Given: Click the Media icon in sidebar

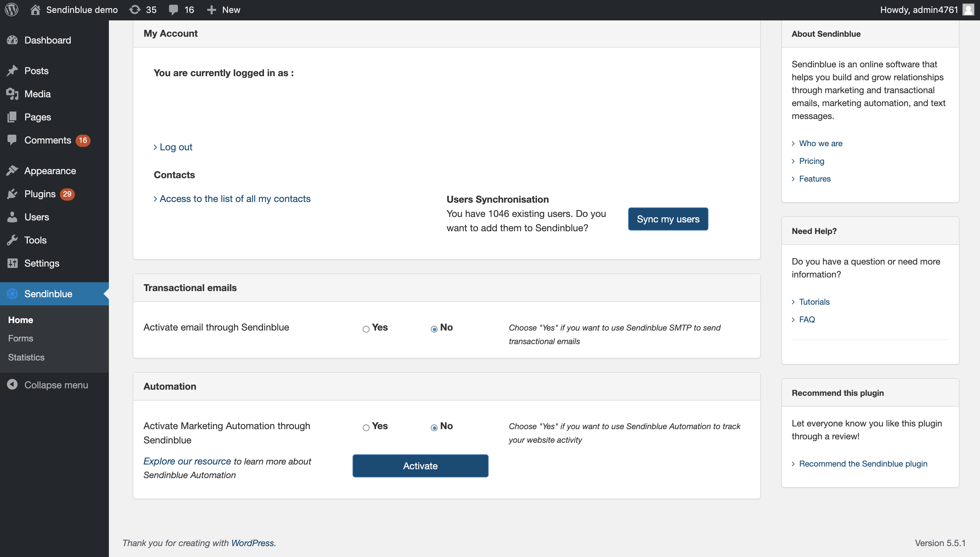Looking at the screenshot, I should [12, 94].
